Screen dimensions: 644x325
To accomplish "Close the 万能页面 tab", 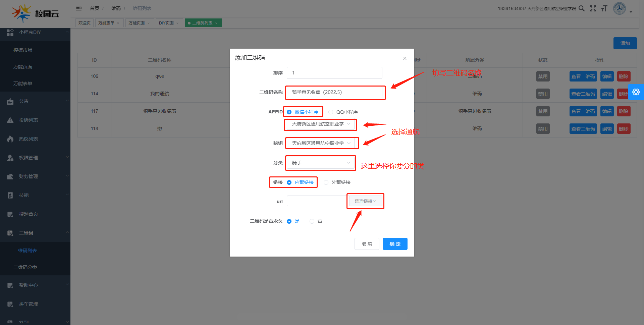I will pyautogui.click(x=149, y=23).
